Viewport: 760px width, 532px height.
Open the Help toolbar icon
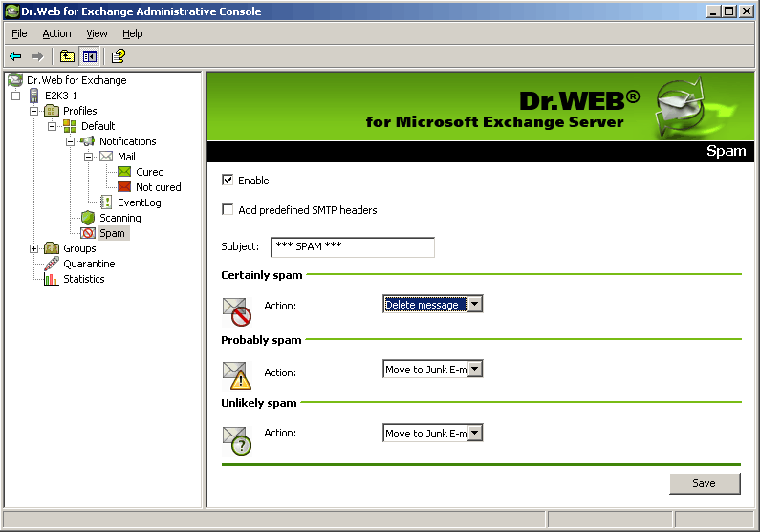coord(119,56)
